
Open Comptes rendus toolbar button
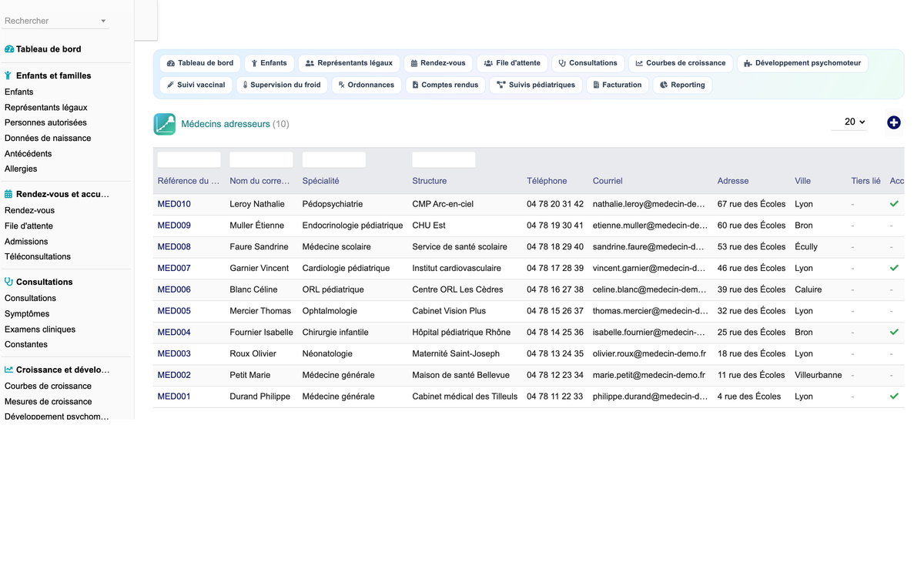coord(445,85)
